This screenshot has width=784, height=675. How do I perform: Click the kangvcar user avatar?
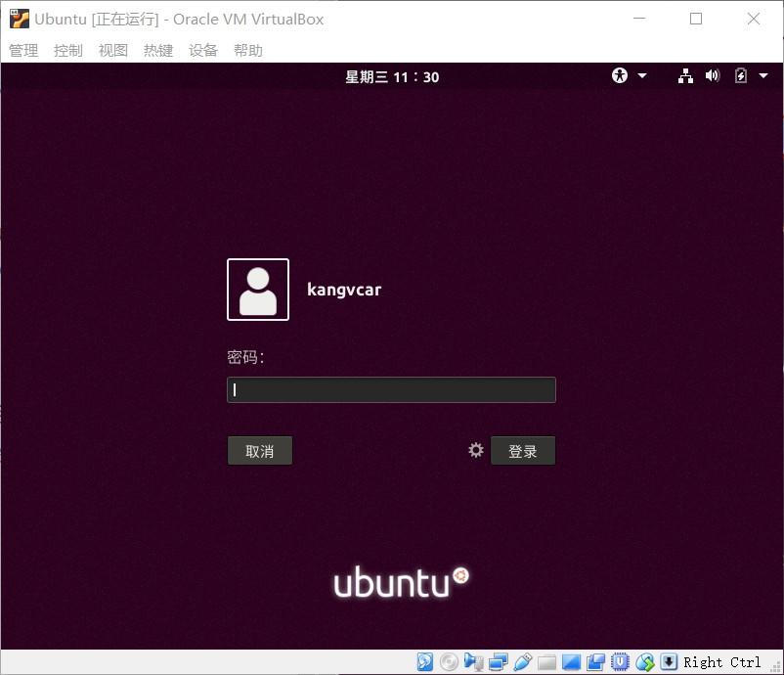(258, 290)
